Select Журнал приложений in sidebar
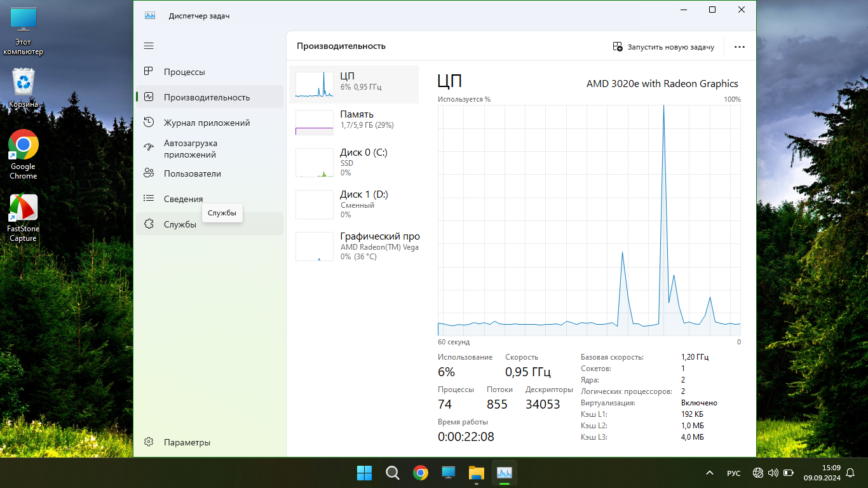This screenshot has height=488, width=868. 207,123
